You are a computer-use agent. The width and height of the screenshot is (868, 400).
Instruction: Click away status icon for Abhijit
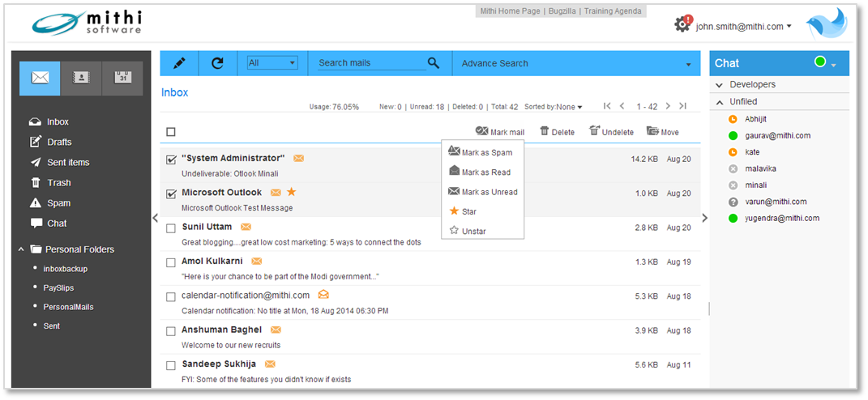tap(733, 119)
